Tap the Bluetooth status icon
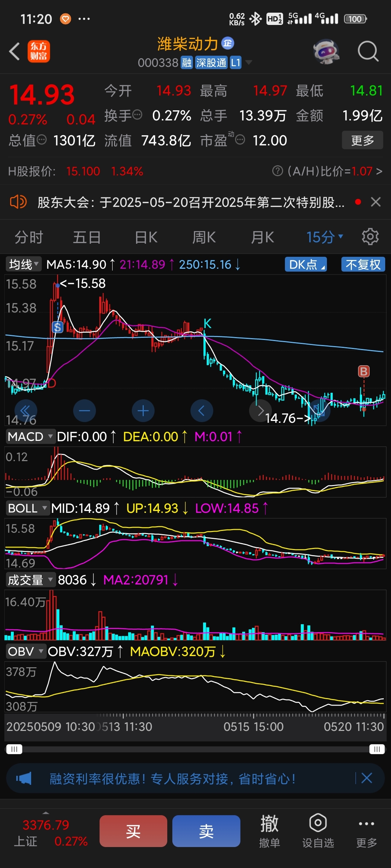 click(x=255, y=19)
